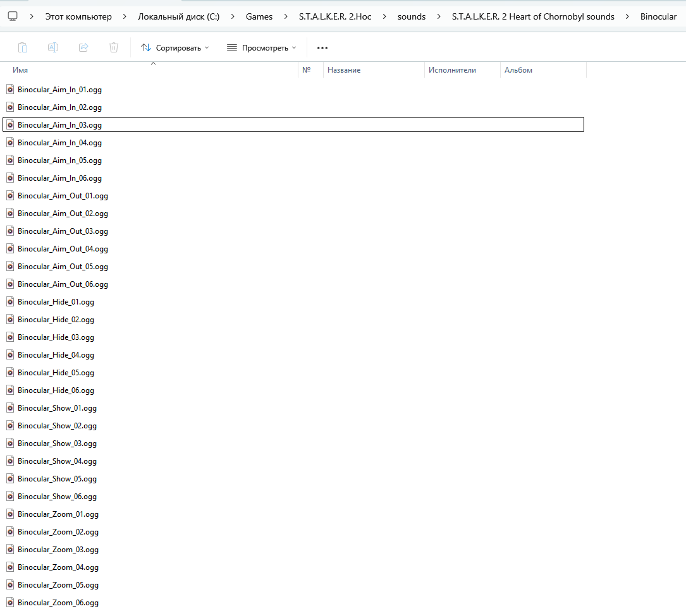Click the Share toolbar icon
The height and width of the screenshot is (616, 686).
point(83,47)
